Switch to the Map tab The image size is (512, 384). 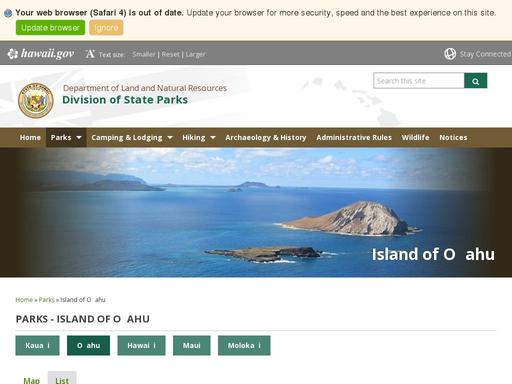pos(32,380)
